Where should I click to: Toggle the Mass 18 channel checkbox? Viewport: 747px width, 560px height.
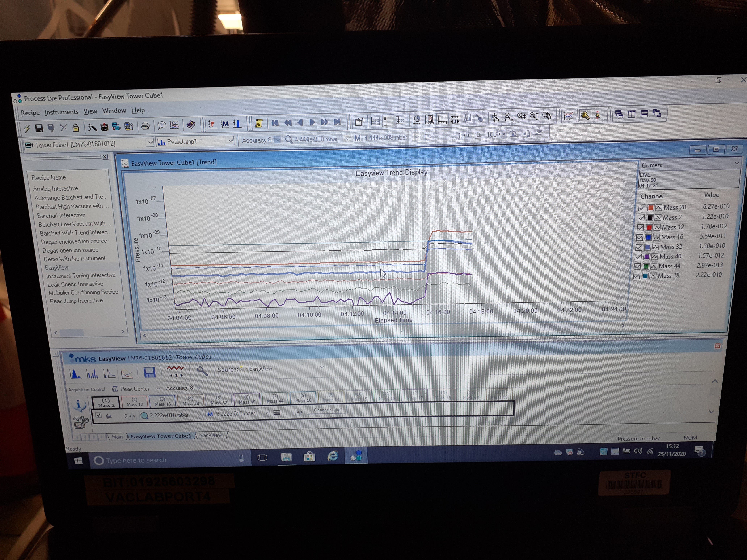637,276
